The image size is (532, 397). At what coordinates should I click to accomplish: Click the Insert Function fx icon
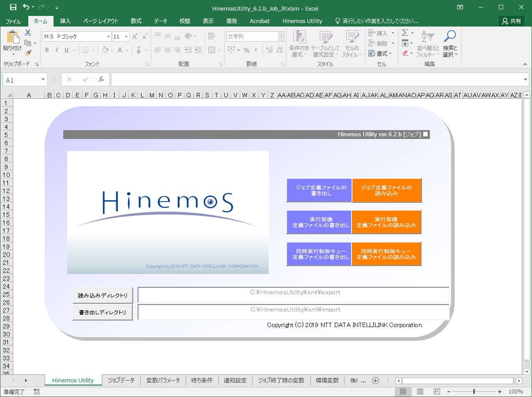tap(101, 79)
